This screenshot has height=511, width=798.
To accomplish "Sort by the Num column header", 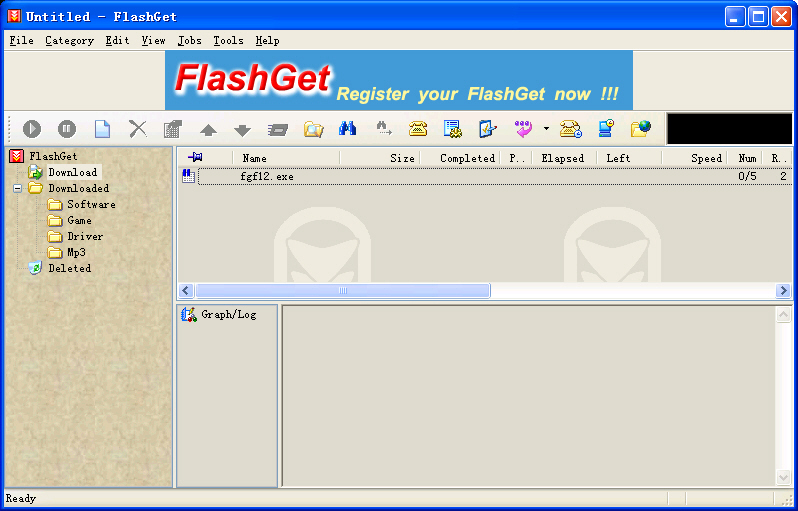I will (744, 158).
